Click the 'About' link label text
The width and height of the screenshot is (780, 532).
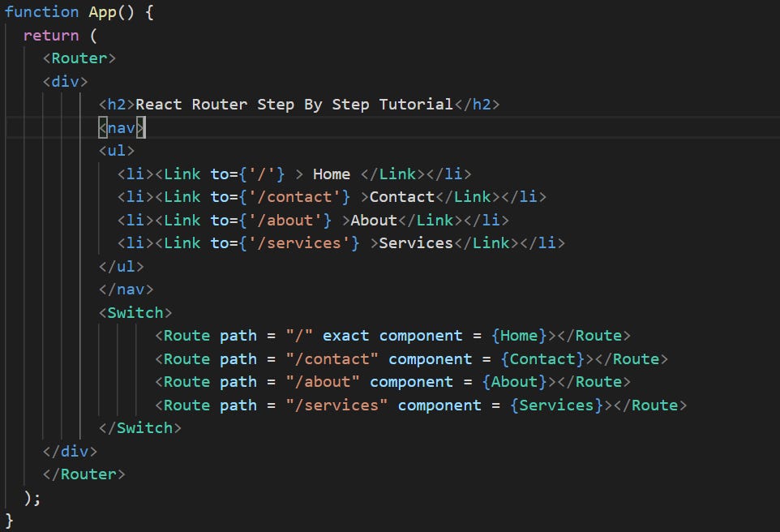[x=374, y=221]
